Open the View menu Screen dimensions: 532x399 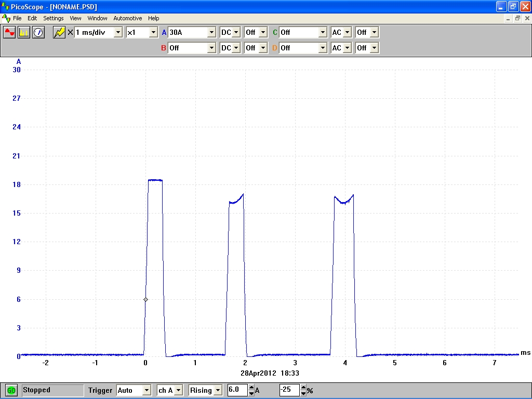point(75,18)
